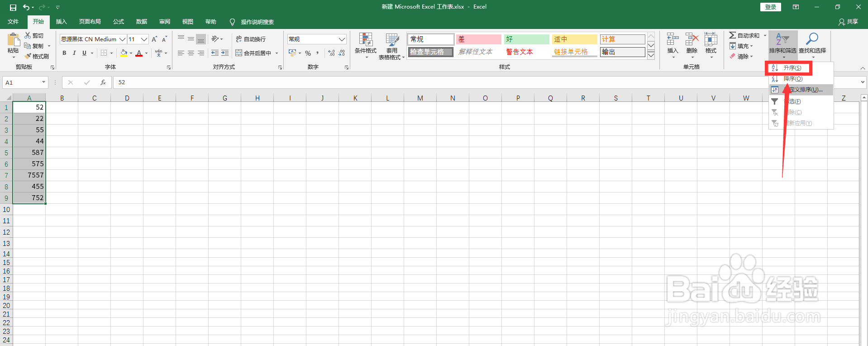Image resolution: width=868 pixels, height=346 pixels.
Task: Toggle align text left
Action: click(x=181, y=53)
